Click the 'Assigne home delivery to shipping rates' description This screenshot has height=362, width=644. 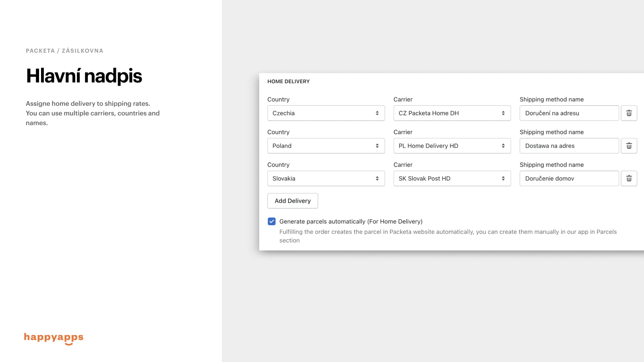(93, 113)
